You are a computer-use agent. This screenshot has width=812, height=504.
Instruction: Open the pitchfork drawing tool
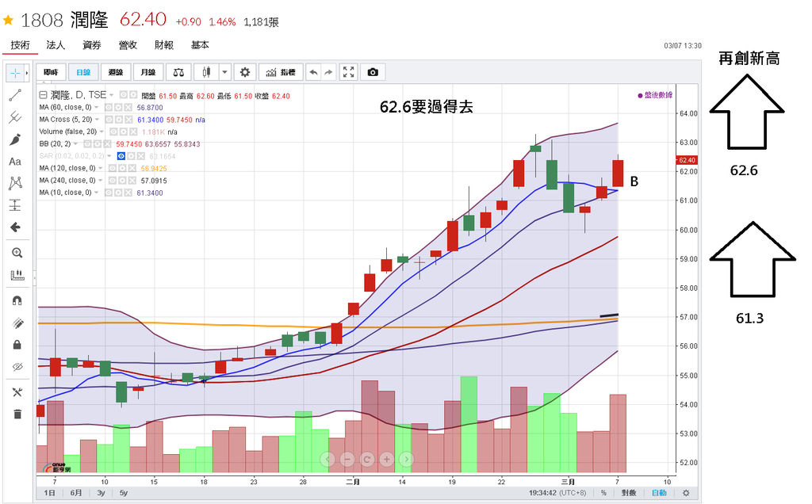coord(15,117)
